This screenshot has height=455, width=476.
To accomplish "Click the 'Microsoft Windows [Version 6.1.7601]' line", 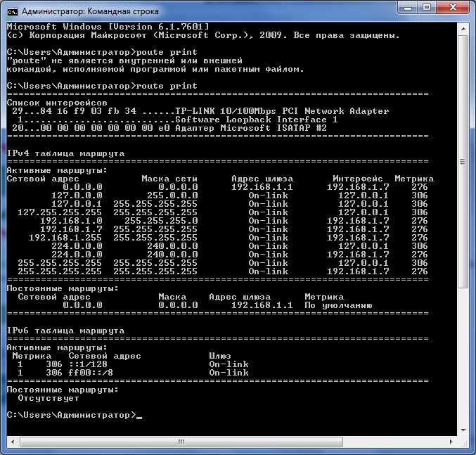I will pos(108,27).
